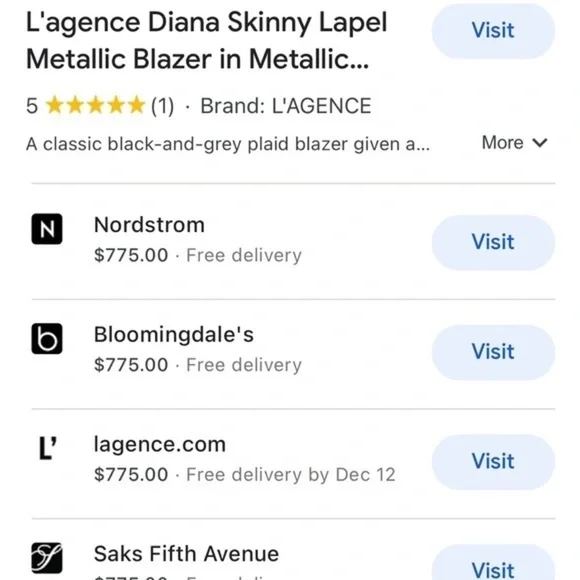Click the truncated plaid blazer description text
Viewport: 580px width, 580px height.
point(228,144)
